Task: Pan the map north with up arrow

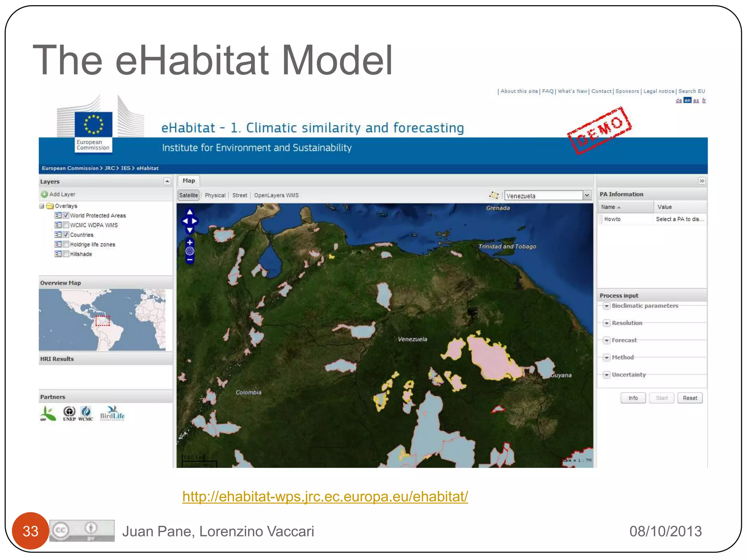Action: pyautogui.click(x=190, y=212)
